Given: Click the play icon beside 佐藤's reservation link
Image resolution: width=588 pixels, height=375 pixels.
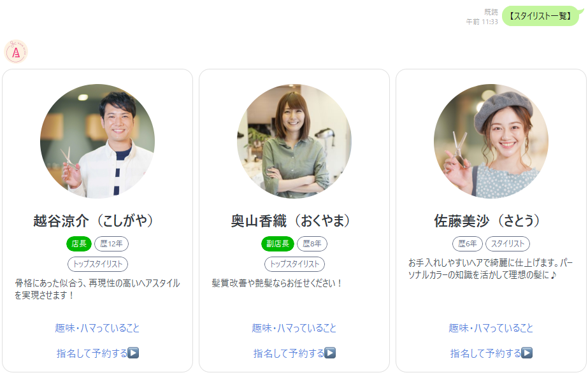Looking at the screenshot, I should [x=527, y=353].
